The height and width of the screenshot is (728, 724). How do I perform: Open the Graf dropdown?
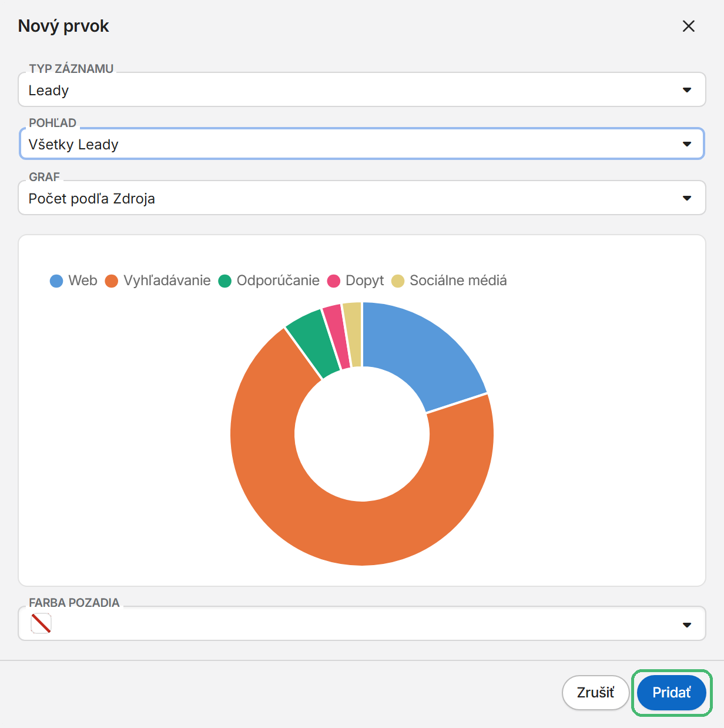click(361, 198)
